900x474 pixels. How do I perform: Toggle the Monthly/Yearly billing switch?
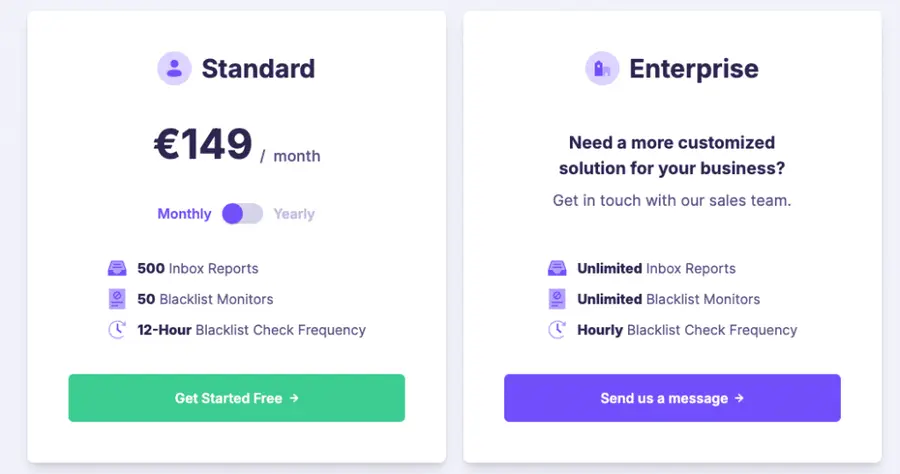(242, 214)
